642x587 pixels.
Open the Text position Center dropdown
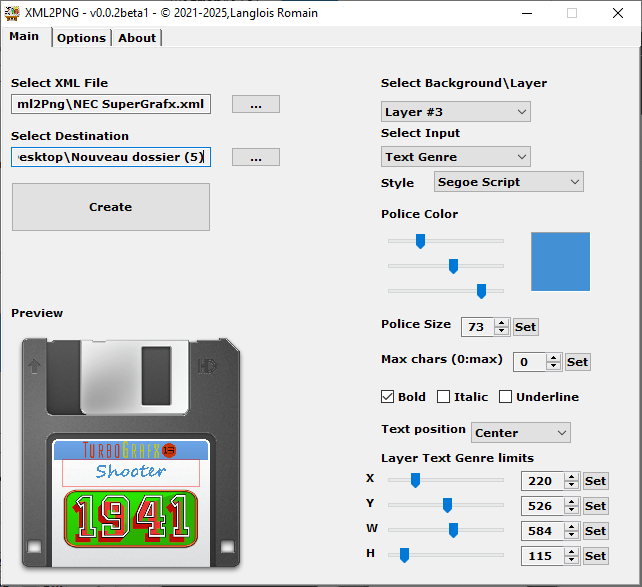coord(521,433)
